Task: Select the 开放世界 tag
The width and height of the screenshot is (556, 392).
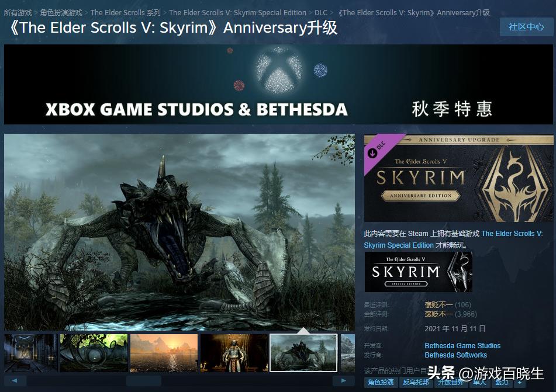Action: pyautogui.click(x=450, y=382)
